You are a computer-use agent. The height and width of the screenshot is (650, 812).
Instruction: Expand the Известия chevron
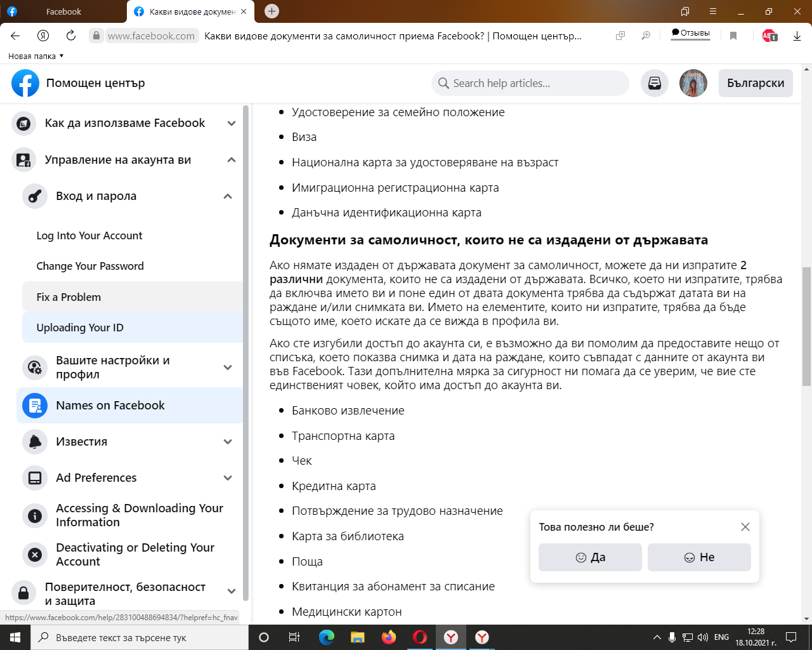click(228, 442)
